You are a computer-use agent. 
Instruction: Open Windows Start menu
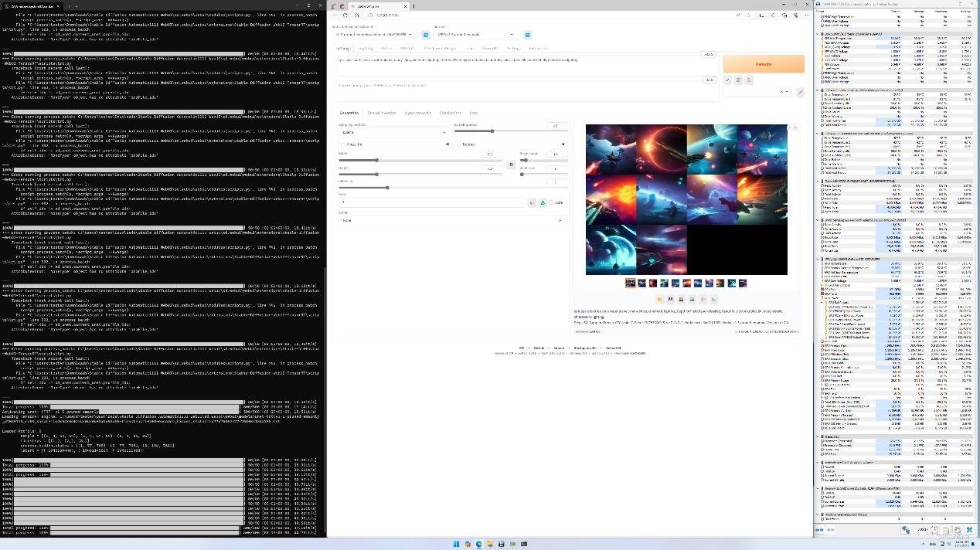point(457,544)
